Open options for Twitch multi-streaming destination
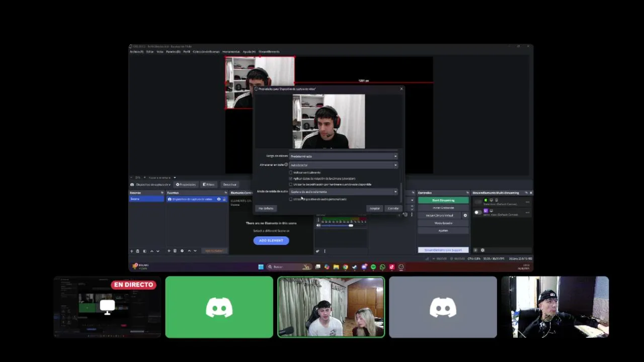This screenshot has height=362, width=644. tap(527, 212)
